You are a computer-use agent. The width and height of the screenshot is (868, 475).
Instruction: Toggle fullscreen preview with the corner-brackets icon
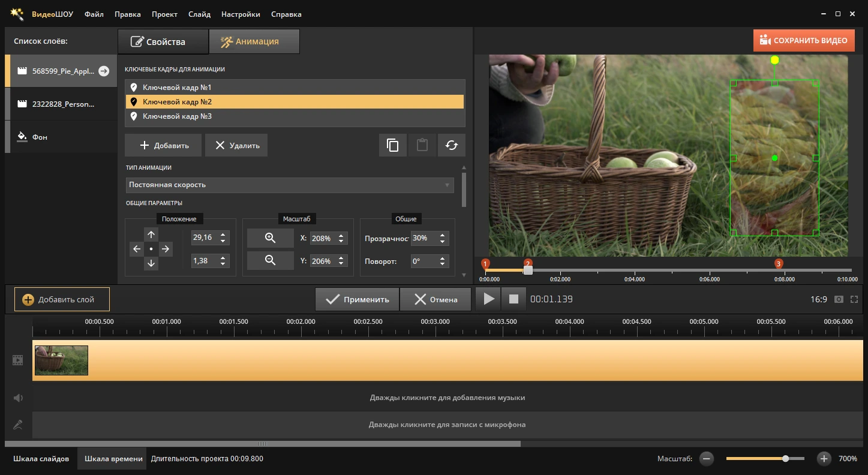[x=855, y=299]
